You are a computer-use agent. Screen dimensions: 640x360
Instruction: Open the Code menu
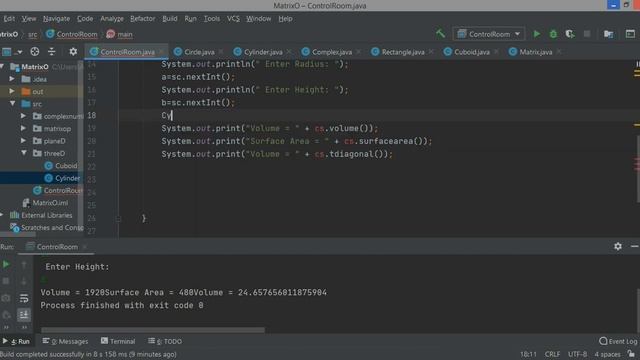pos(85,19)
